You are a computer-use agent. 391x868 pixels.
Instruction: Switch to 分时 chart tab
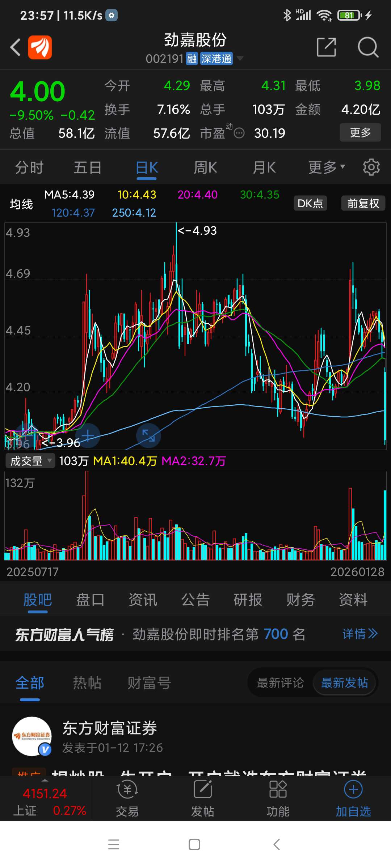29,167
